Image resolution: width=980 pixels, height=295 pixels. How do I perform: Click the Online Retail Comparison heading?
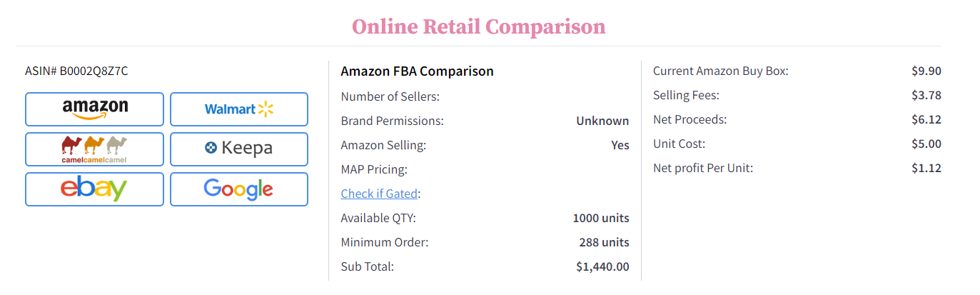pyautogui.click(x=478, y=27)
